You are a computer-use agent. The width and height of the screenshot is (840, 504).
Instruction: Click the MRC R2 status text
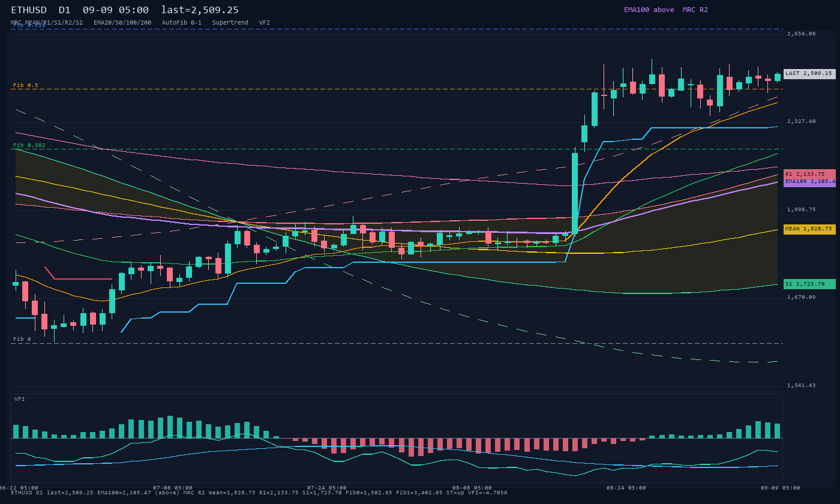695,10
